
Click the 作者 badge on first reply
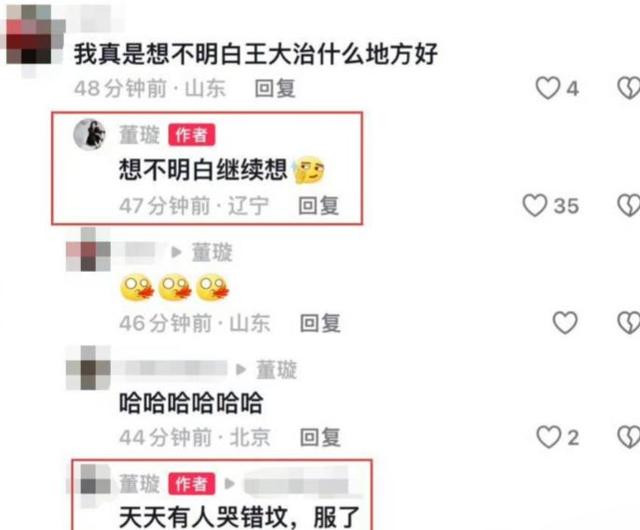pos(191,135)
